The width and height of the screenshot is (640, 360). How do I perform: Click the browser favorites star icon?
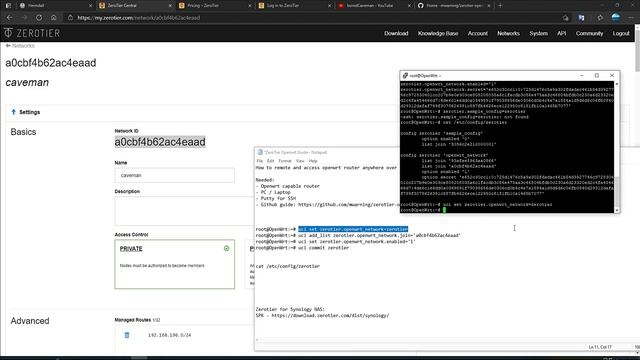pyautogui.click(x=600, y=18)
